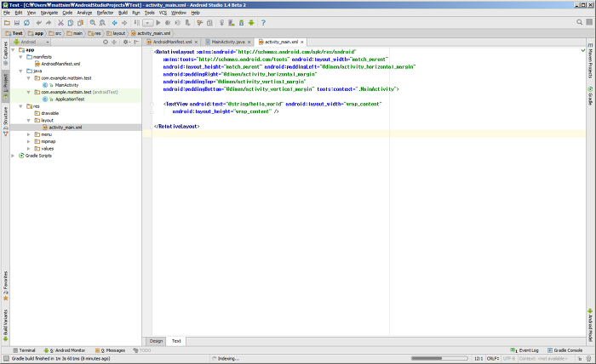596x364 pixels.
Task: Collapse the app module node
Action: pyautogui.click(x=14, y=49)
